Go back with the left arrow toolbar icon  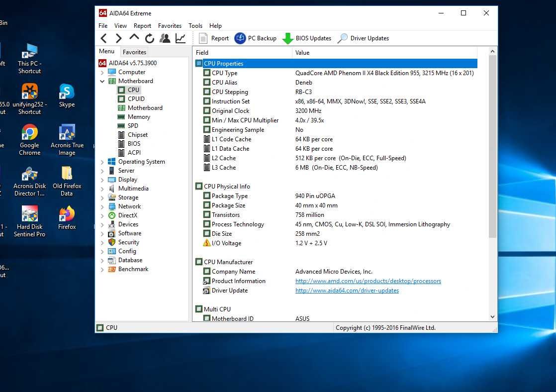pos(103,38)
